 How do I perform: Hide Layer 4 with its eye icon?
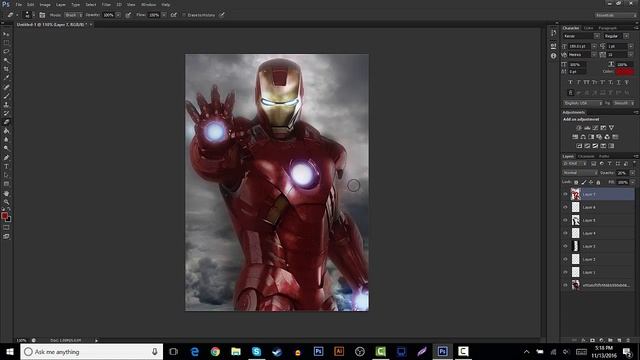[565, 233]
